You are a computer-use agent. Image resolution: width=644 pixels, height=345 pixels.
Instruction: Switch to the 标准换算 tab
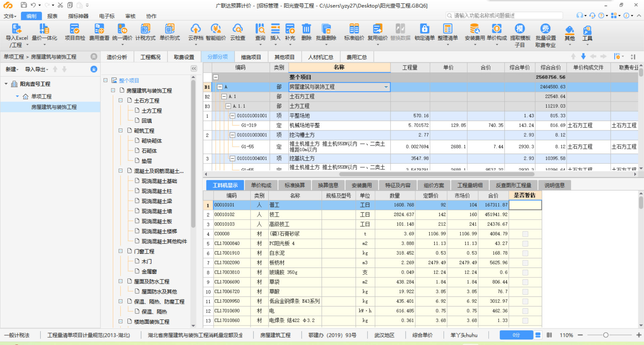294,185
